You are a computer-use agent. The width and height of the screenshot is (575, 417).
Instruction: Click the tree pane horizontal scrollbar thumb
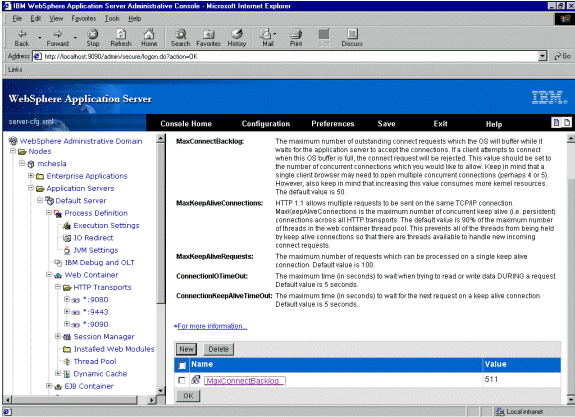[x=74, y=399]
